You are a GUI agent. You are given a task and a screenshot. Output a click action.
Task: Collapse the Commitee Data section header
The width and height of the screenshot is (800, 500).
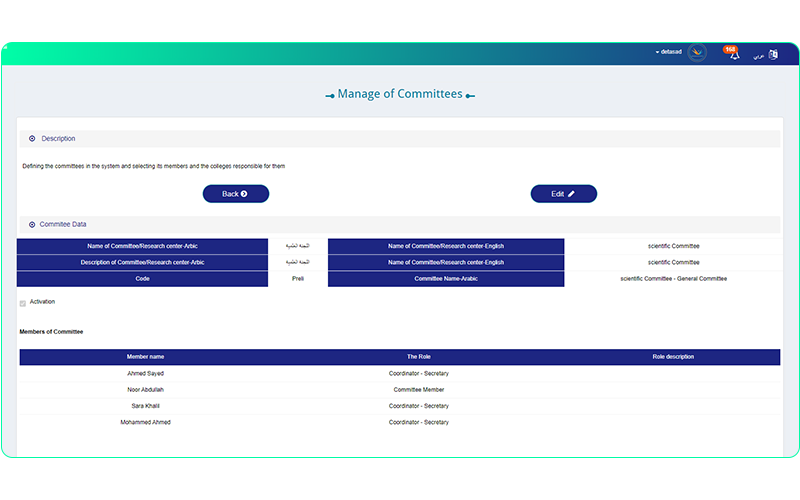(x=63, y=225)
